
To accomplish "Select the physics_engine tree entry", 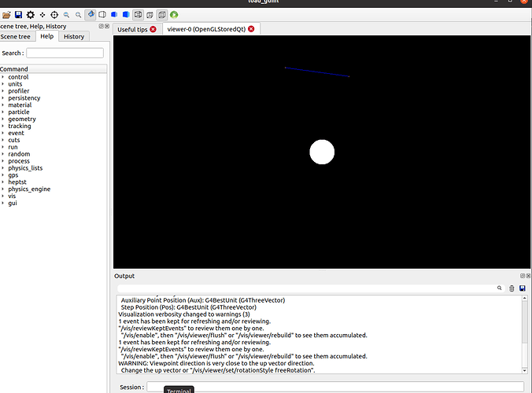I will (29, 189).
